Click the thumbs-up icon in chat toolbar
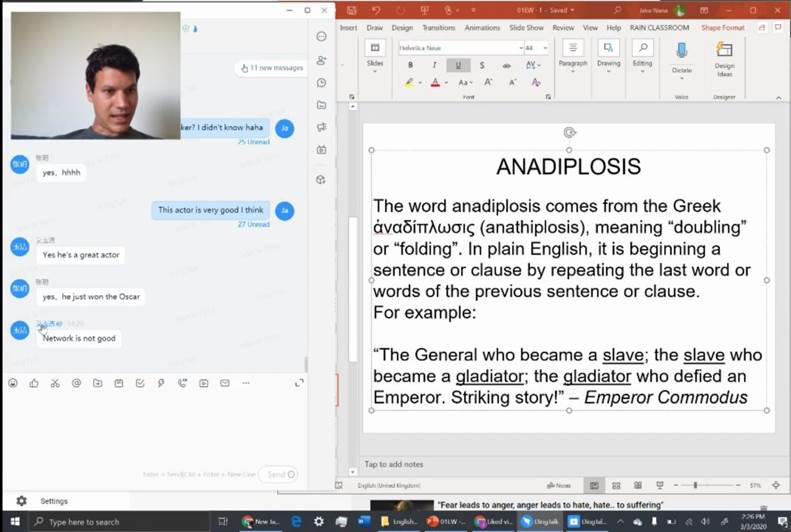 34,383
